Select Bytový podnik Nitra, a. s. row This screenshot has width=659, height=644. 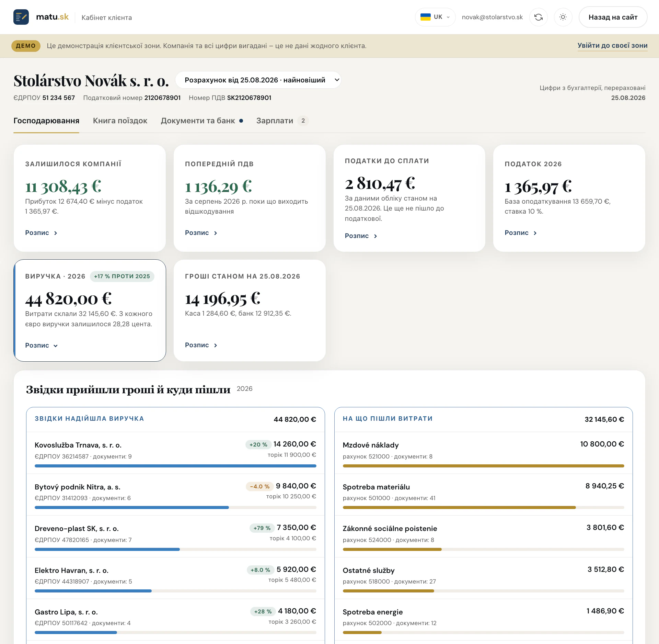(175, 495)
